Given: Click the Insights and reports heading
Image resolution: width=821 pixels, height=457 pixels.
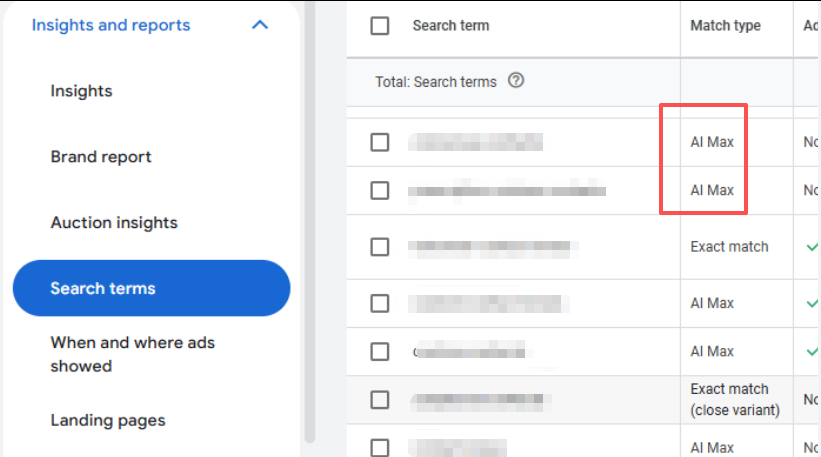Looking at the screenshot, I should coord(111,25).
